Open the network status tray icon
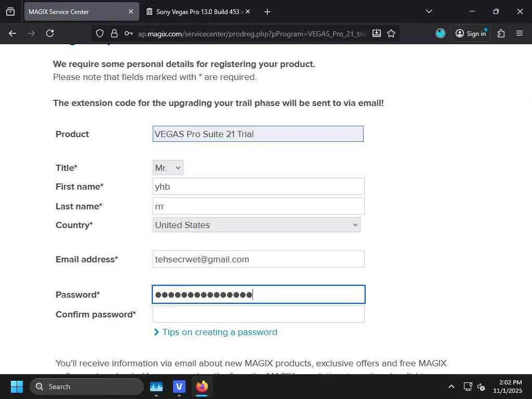Viewport: 532px width, 399px height. tap(468, 387)
